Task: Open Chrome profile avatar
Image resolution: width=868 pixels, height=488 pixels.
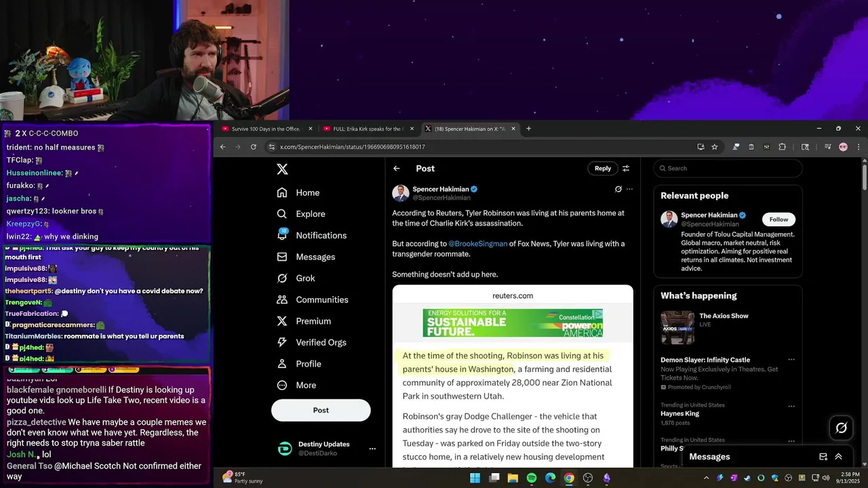Action: coord(843,147)
